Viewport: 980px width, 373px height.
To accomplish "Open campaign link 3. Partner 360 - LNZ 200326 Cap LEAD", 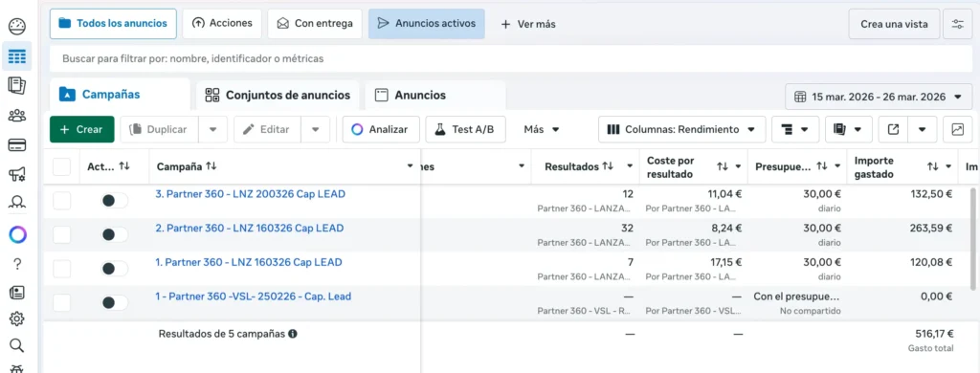I will pos(250,194).
